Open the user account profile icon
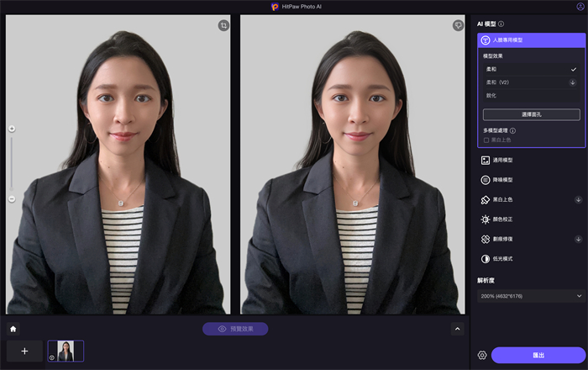 point(580,7)
